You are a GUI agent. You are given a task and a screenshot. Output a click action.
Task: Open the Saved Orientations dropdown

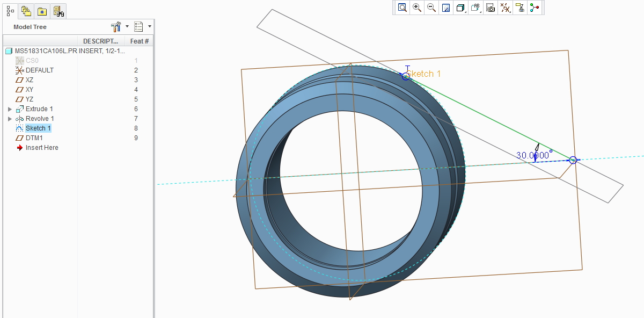pyautogui.click(x=475, y=8)
